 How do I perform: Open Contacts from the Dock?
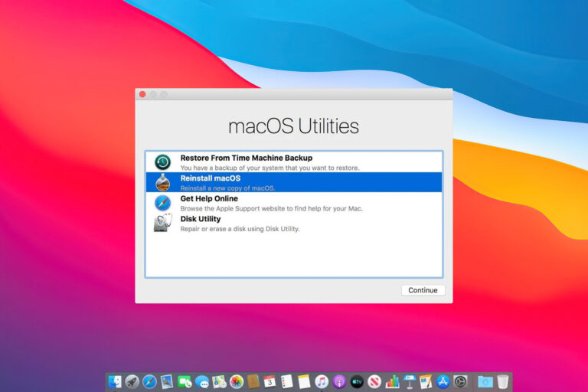(253, 382)
